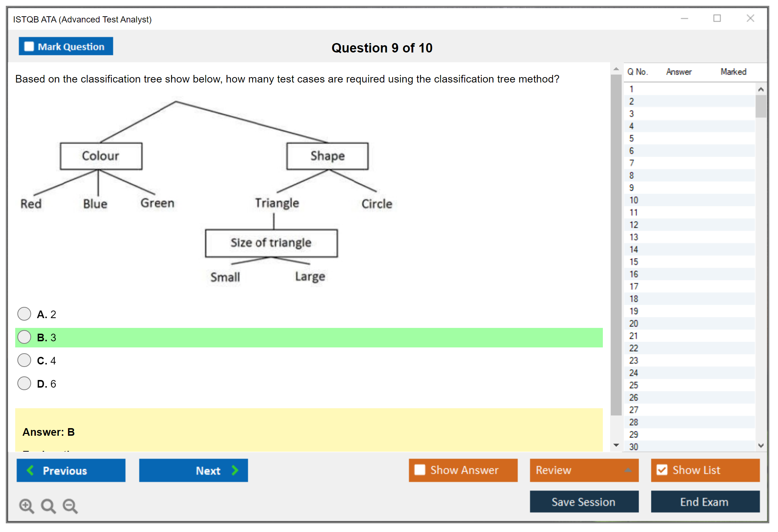Click the zoom in magnifier icon
The image size is (778, 532).
click(26, 506)
